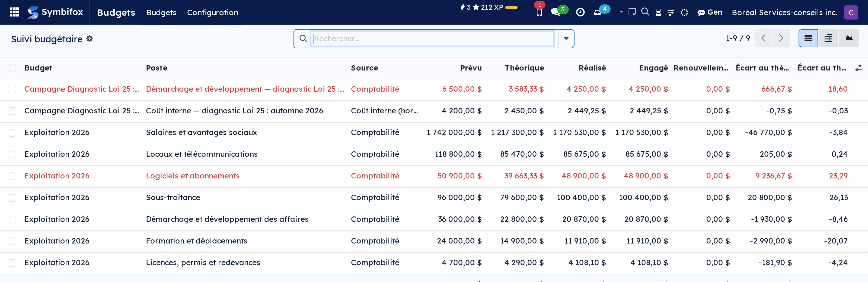
Task: Open the Gen chat assistant
Action: 710,12
